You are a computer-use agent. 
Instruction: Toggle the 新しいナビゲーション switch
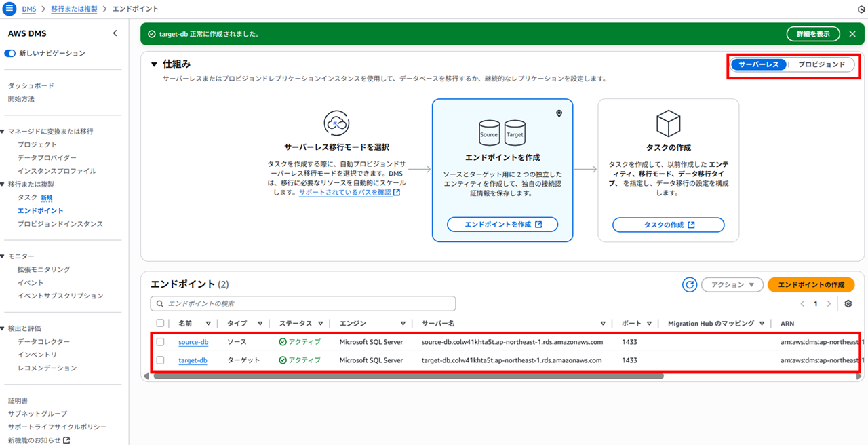[10, 53]
